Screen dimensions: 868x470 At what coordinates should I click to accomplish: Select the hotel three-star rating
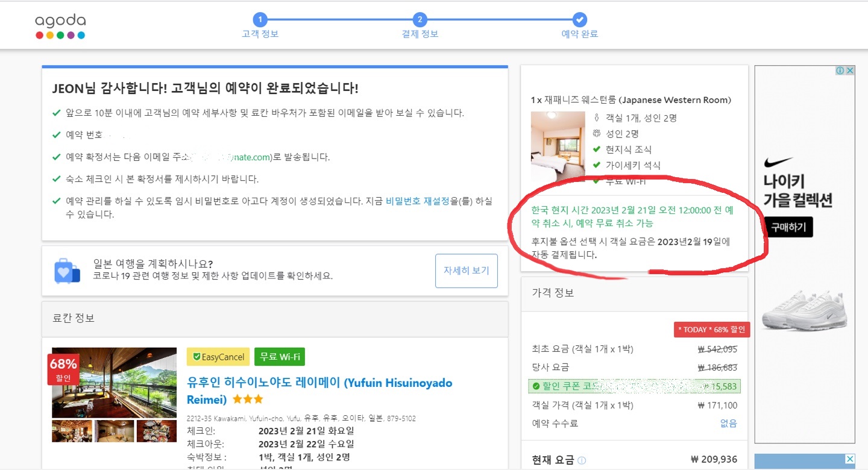click(x=247, y=399)
